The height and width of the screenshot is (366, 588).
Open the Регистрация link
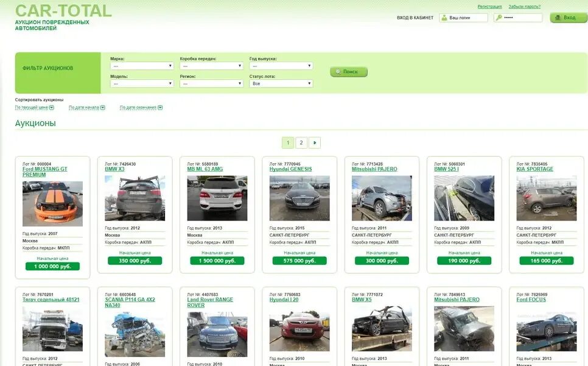click(489, 7)
